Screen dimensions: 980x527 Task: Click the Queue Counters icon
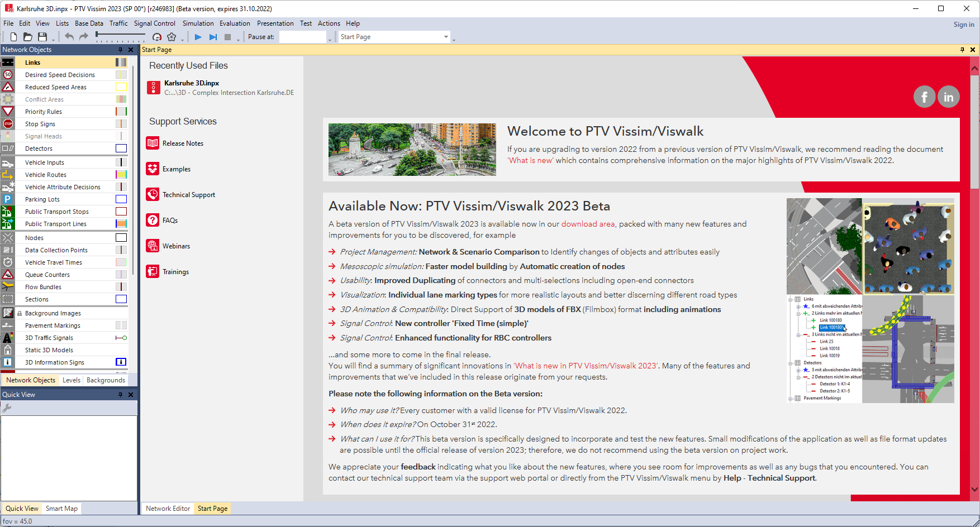tap(8, 275)
